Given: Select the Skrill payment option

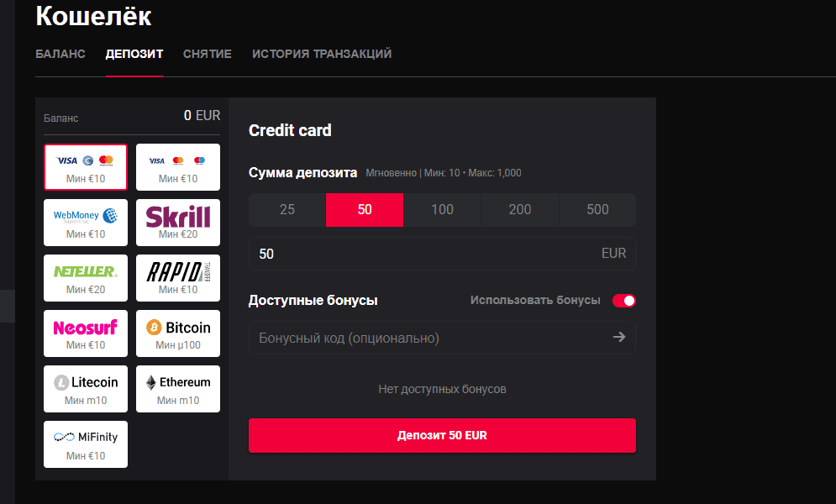Looking at the screenshot, I should (177, 222).
